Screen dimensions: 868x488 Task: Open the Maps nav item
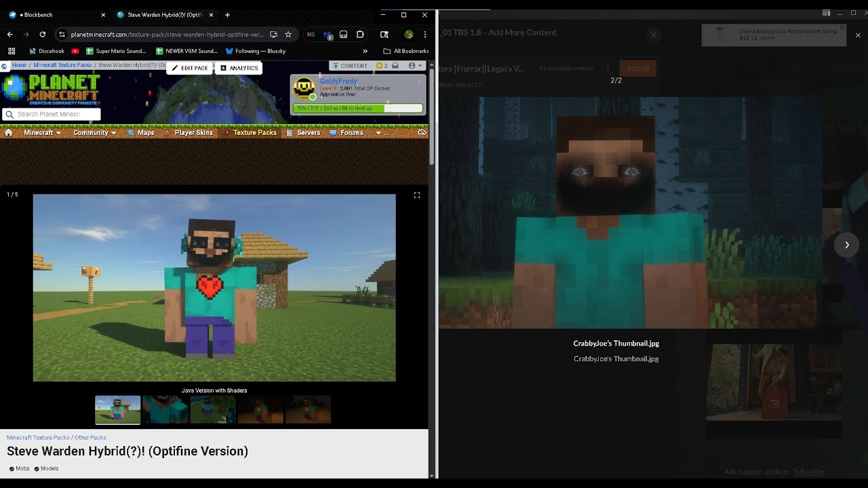(x=141, y=133)
